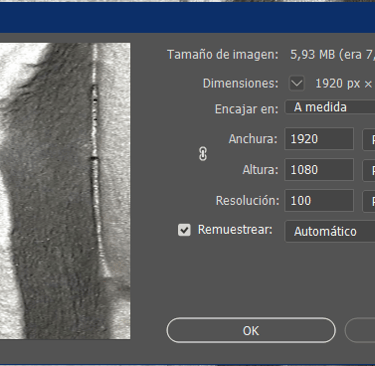Open the Anchura units dropdown
This screenshot has width=375, height=366.
tap(369, 139)
